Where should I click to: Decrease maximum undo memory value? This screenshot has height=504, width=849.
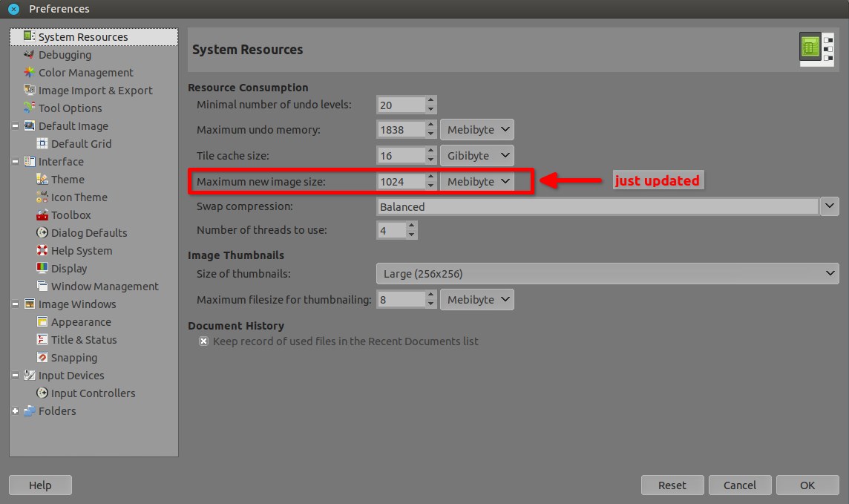coord(431,134)
